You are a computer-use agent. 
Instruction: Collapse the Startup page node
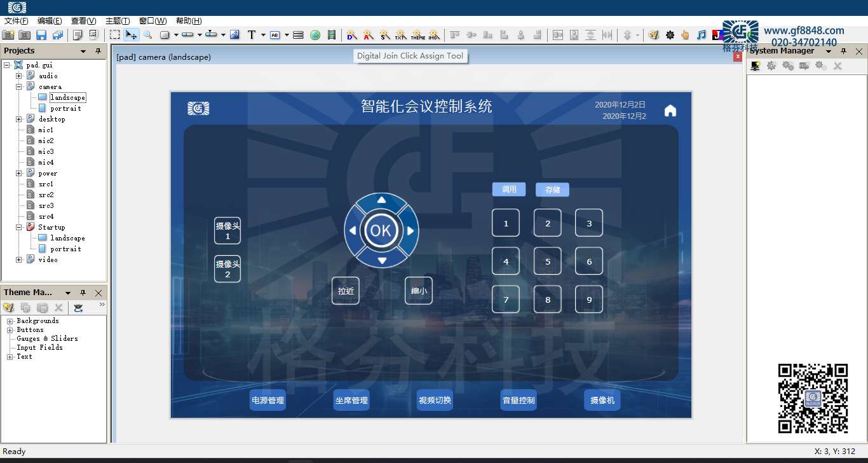tap(19, 227)
